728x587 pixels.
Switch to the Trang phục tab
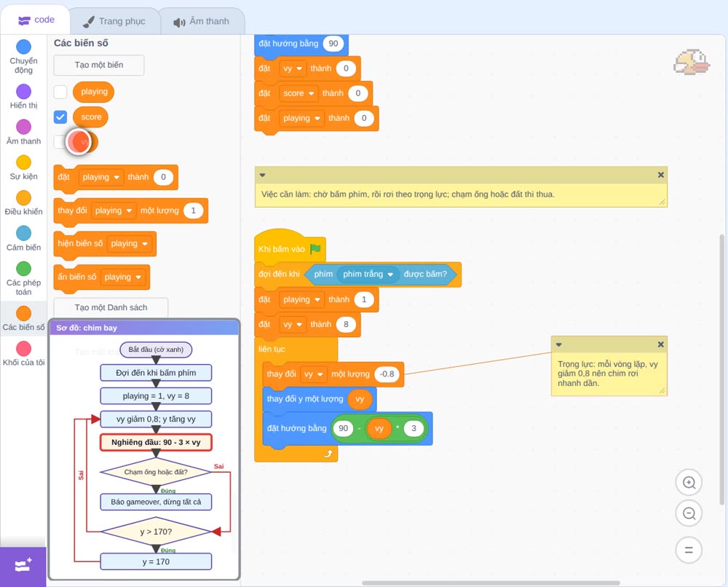click(x=114, y=21)
